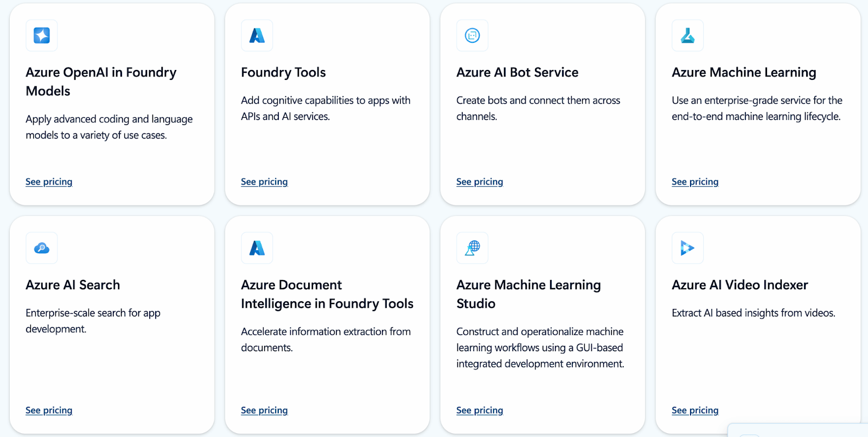Select 'Azure Document Intelligence in Foundry Tools' heading
The image size is (868, 437).
[327, 294]
